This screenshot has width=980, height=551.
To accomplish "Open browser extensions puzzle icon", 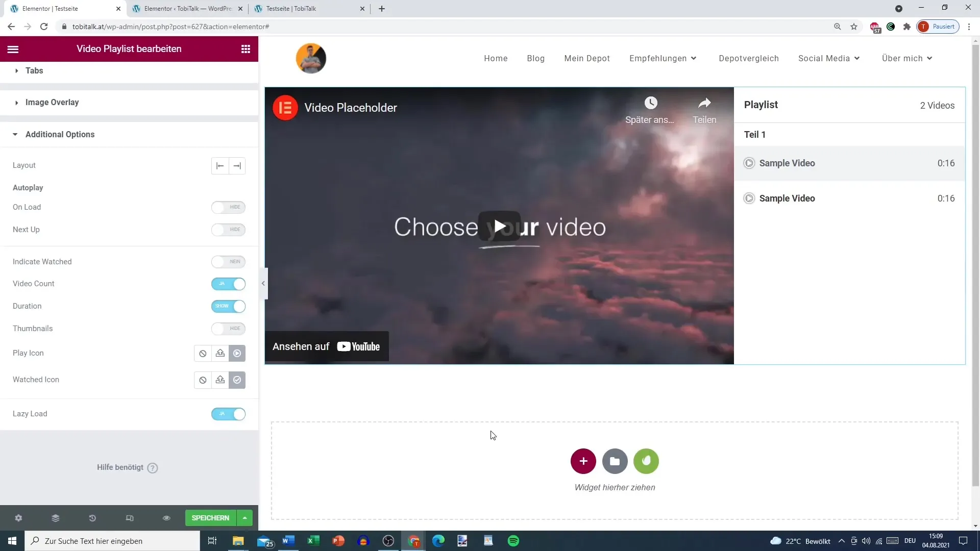I will coord(906,27).
